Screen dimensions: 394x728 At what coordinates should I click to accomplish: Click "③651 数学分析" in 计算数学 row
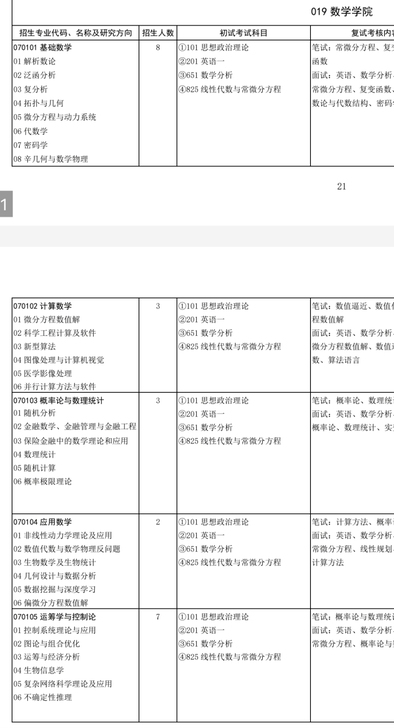pyautogui.click(x=206, y=333)
